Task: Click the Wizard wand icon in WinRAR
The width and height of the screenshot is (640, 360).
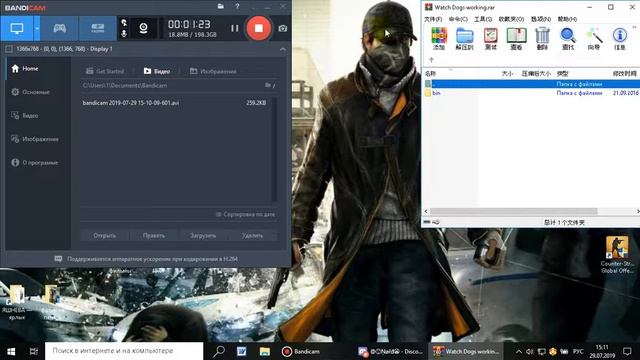Action: (594, 38)
